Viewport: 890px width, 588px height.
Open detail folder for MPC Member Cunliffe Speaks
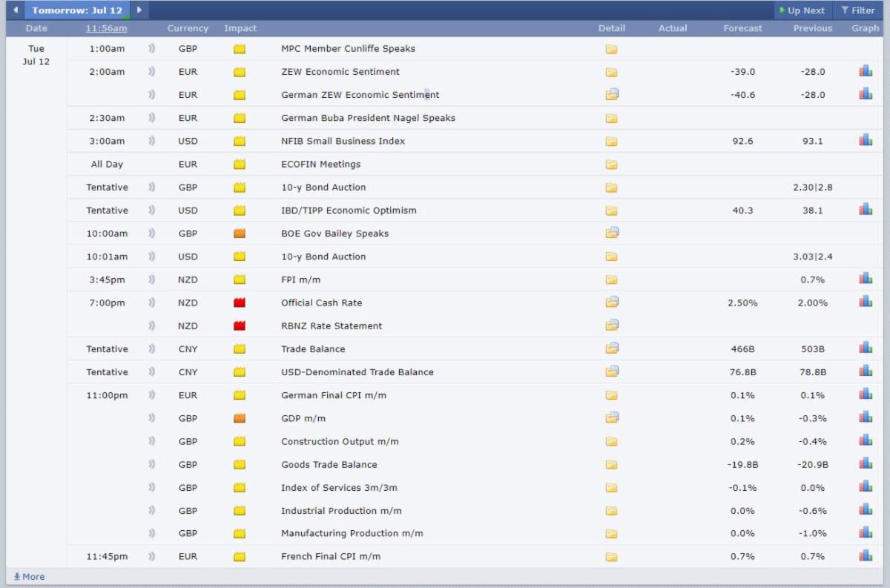(611, 49)
